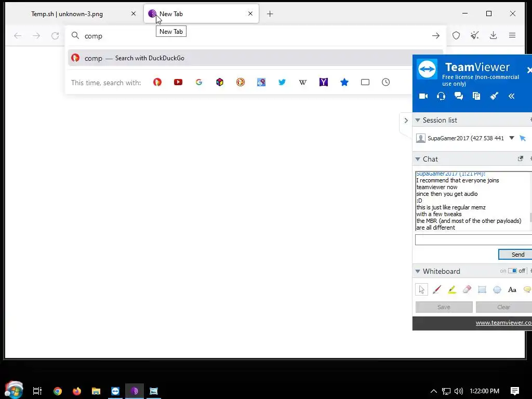Collapse the Session list section
This screenshot has height=399, width=532.
(418, 120)
